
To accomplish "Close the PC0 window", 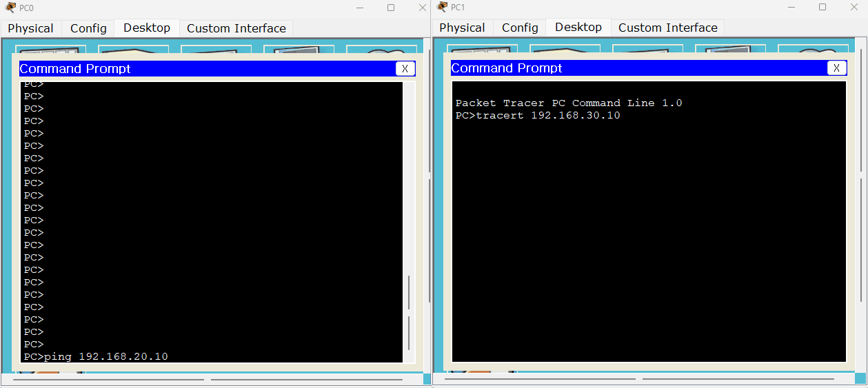I will 422,8.
